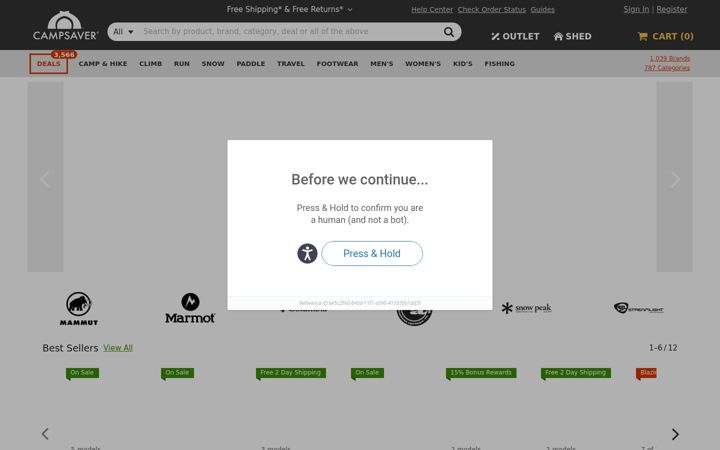The image size is (720, 450).
Task: Click into the product search field
Action: 289,32
